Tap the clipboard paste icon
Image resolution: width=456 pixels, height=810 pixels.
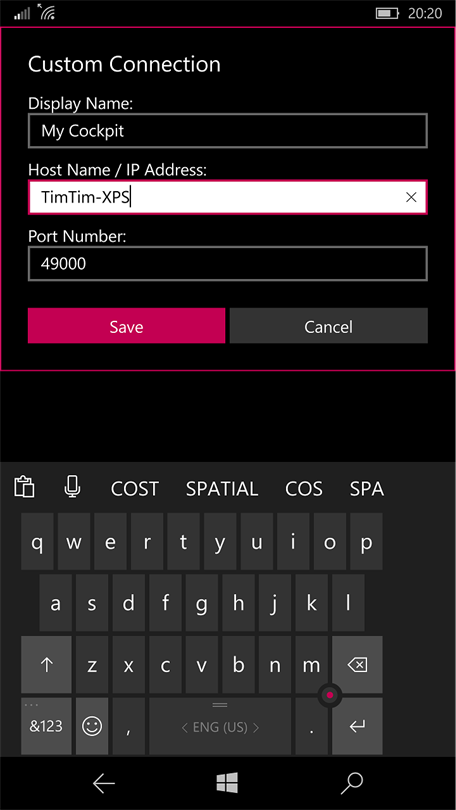point(24,487)
